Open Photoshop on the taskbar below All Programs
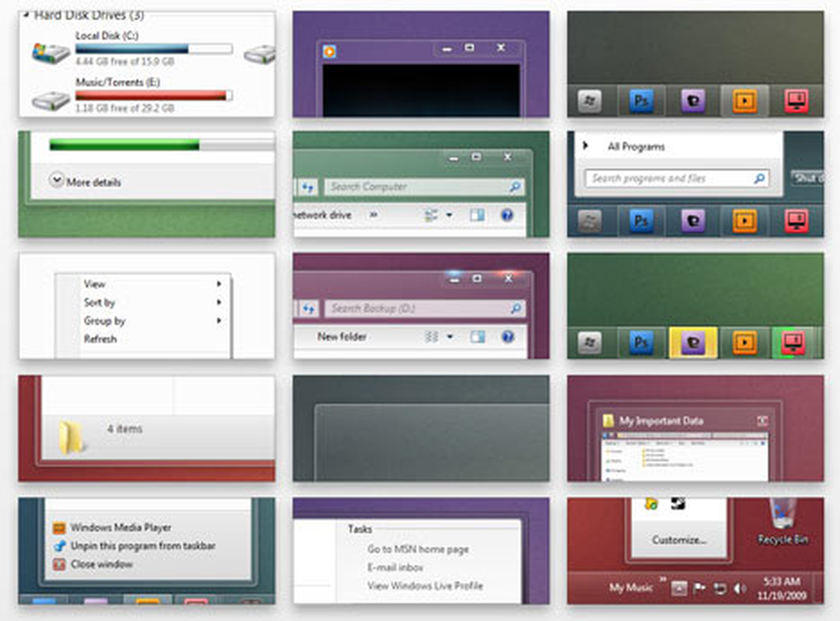The image size is (840, 621). point(640,221)
